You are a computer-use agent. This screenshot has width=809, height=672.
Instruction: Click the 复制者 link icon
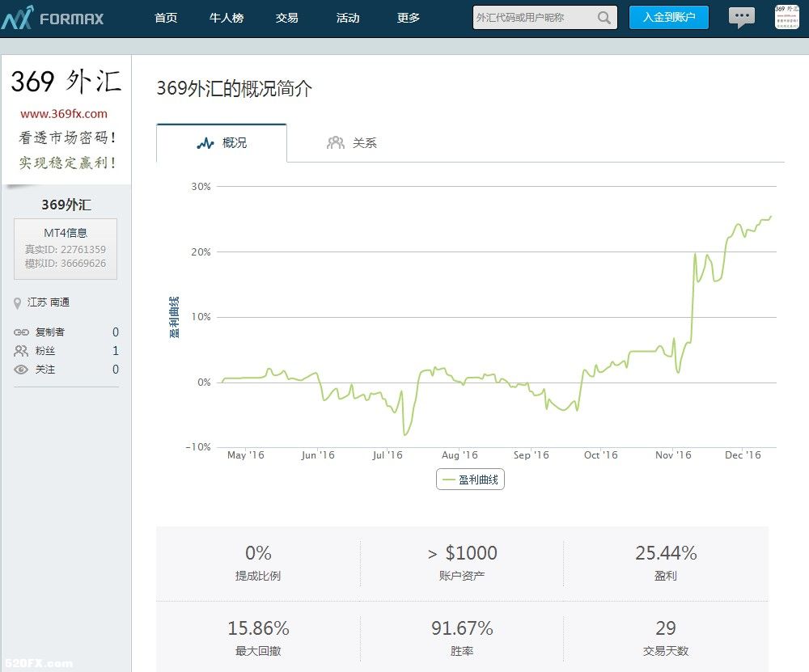21,332
